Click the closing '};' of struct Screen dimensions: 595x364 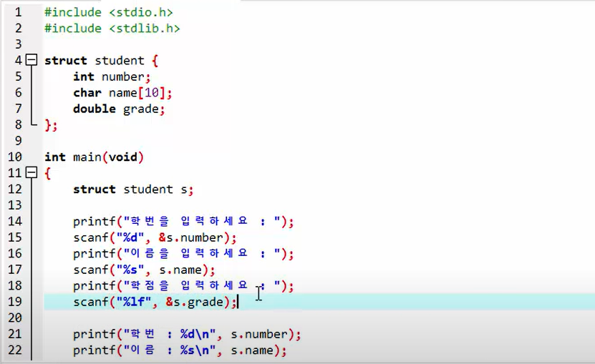51,124
